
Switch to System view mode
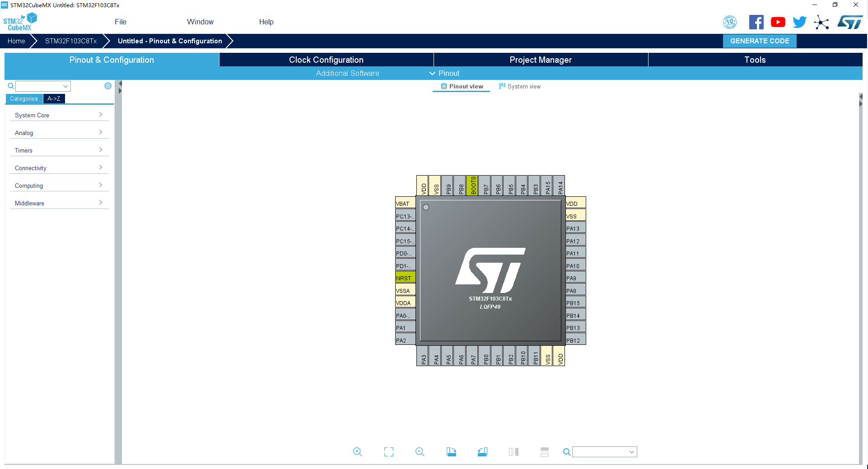[520, 86]
